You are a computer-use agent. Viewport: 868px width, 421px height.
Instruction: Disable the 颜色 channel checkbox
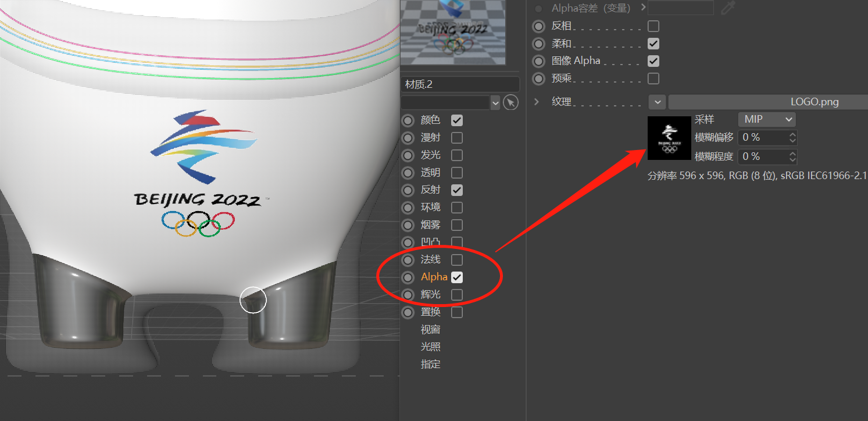coord(457,120)
